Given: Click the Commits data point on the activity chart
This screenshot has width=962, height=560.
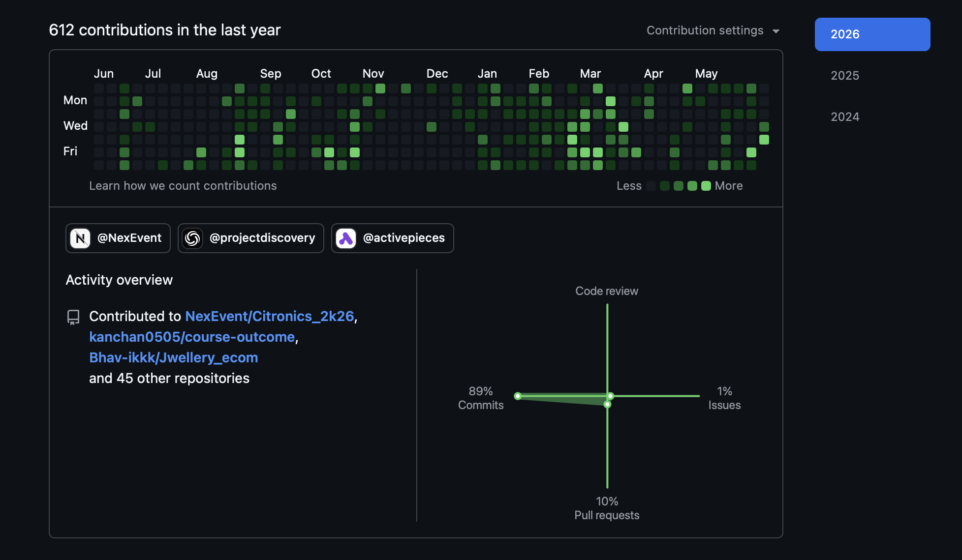Looking at the screenshot, I should 518,396.
